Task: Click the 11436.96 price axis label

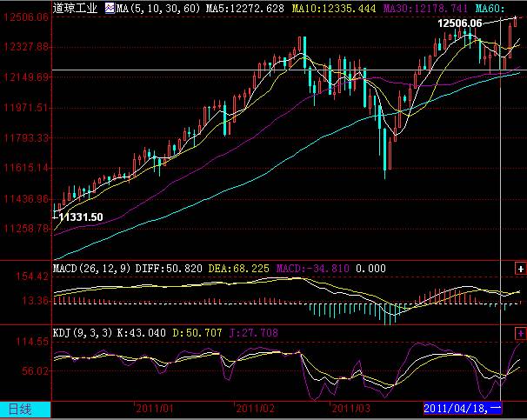Action: tap(26, 199)
